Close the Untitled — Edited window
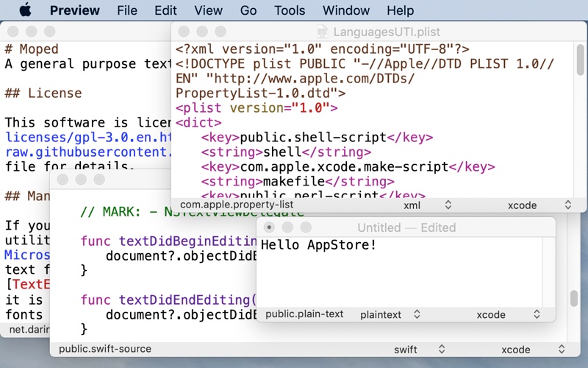 pyautogui.click(x=269, y=227)
